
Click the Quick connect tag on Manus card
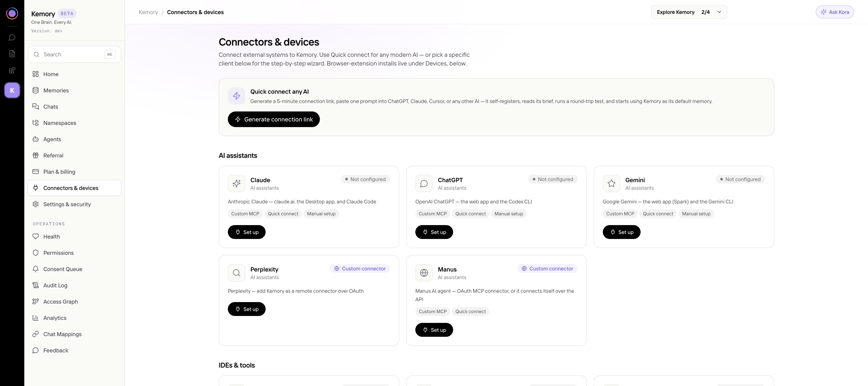pos(470,312)
